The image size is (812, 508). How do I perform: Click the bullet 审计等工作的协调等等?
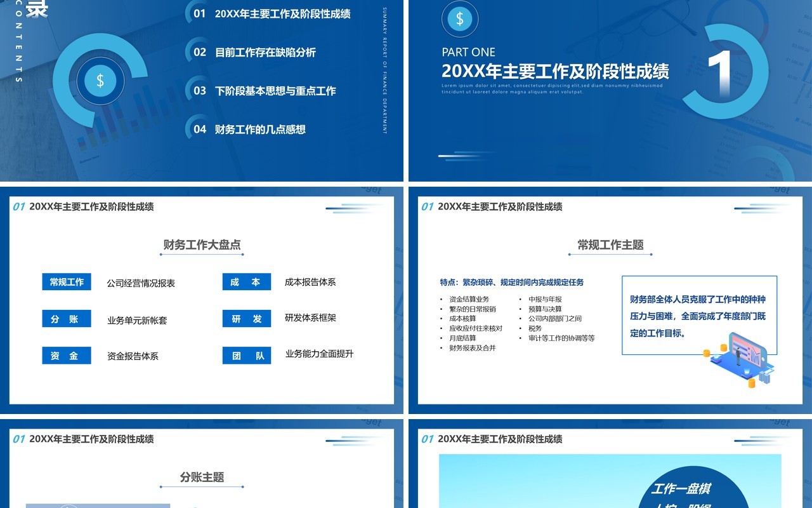(561, 338)
